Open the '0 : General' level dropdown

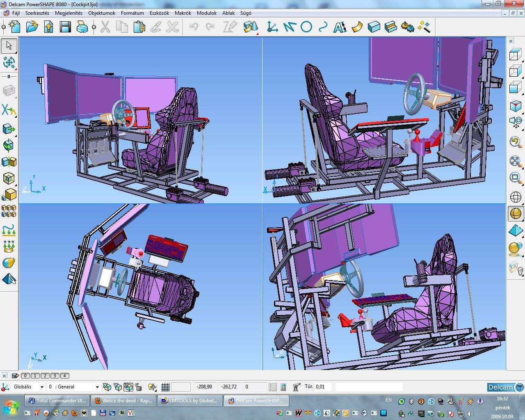pos(97,387)
